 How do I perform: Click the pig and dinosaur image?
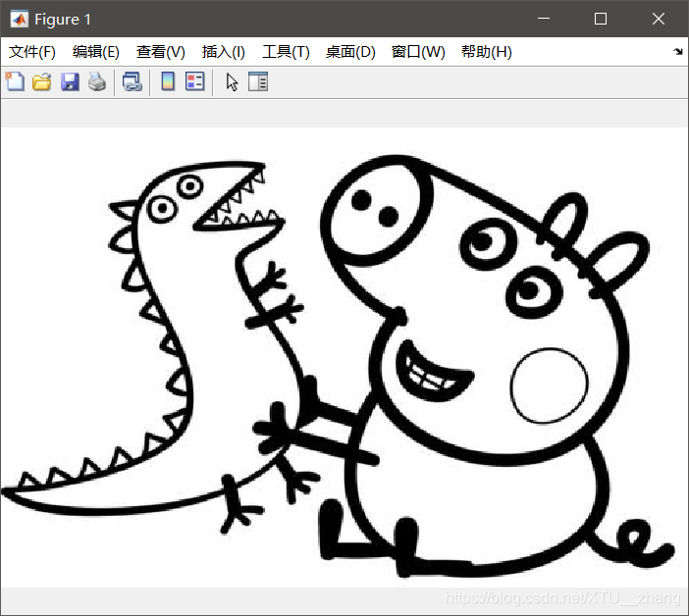[344, 357]
